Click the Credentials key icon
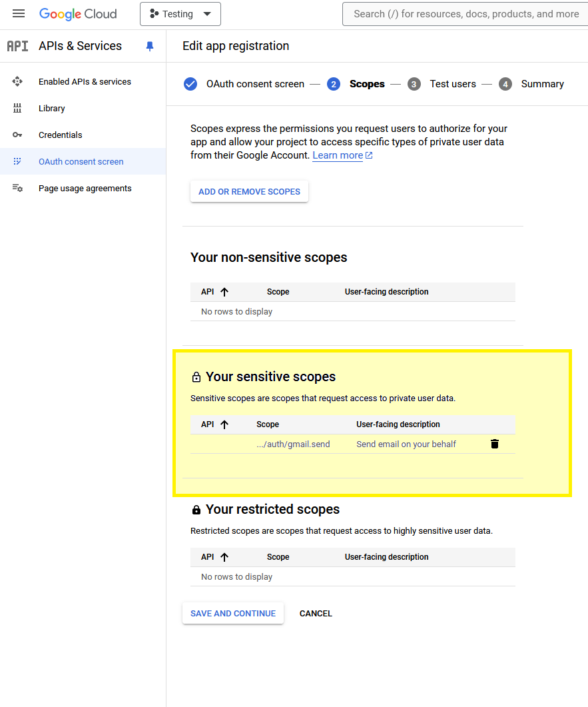 tap(17, 135)
